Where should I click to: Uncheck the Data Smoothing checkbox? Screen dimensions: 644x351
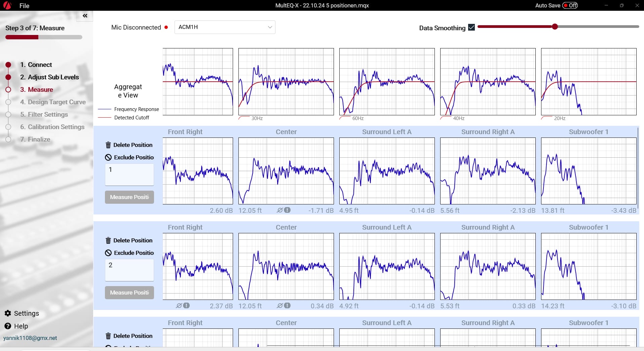[x=471, y=28]
